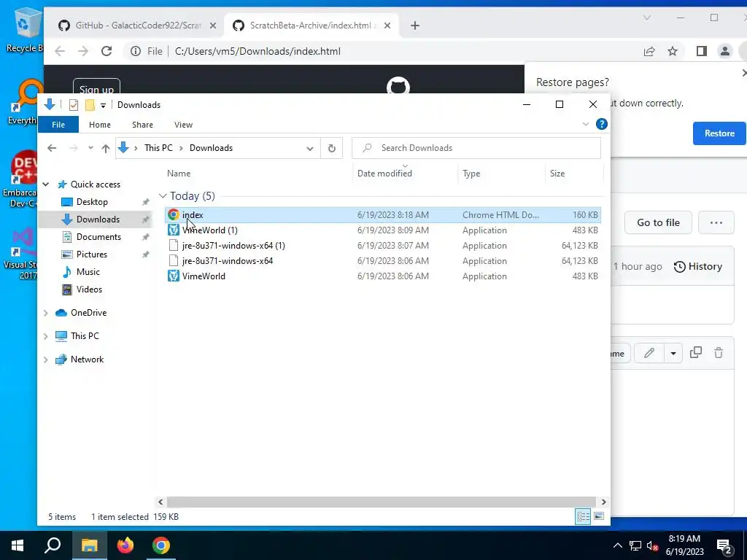Open Windows search from the taskbar
Screen dimensions: 747x560
click(x=53, y=545)
